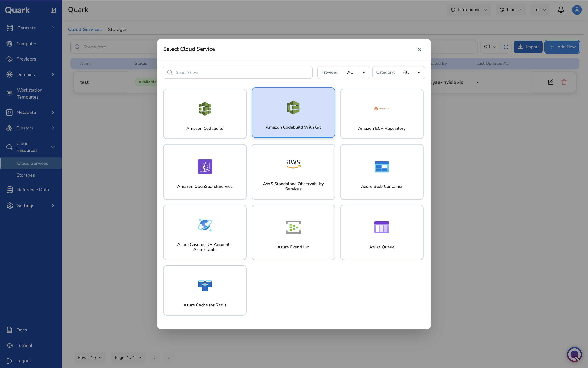Screen dimensions: 588x368
Task: Click the Reference Data icon
Action: (10, 190)
